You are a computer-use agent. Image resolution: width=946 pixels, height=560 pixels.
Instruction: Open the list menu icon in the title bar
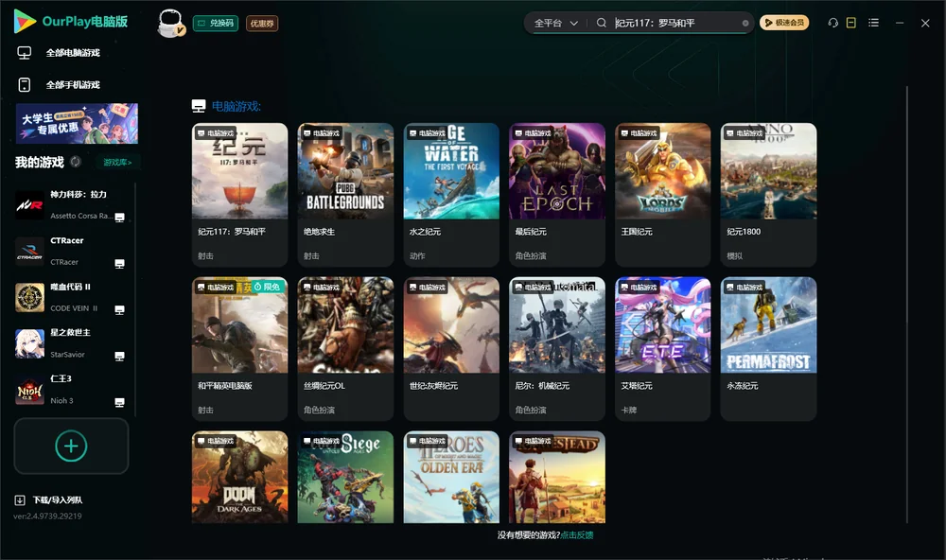click(873, 23)
